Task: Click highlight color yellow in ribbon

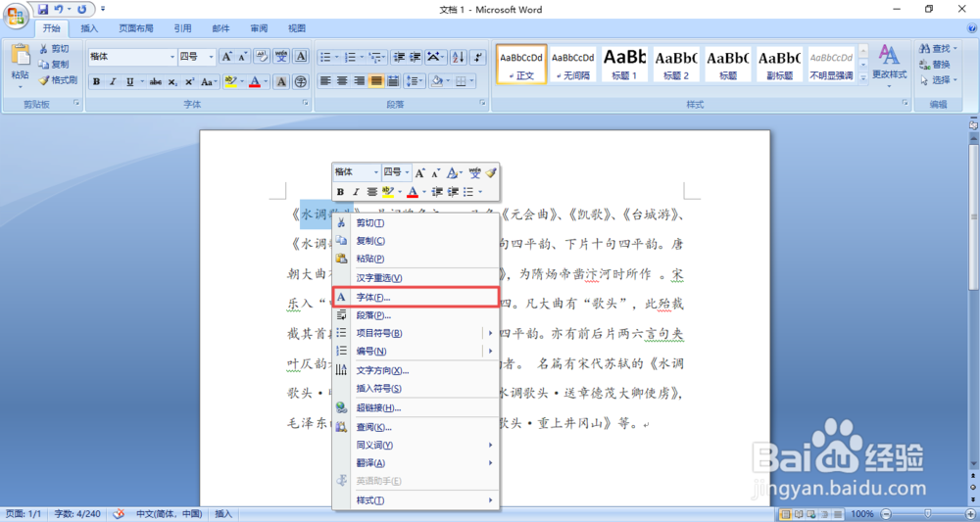Action: pyautogui.click(x=229, y=82)
